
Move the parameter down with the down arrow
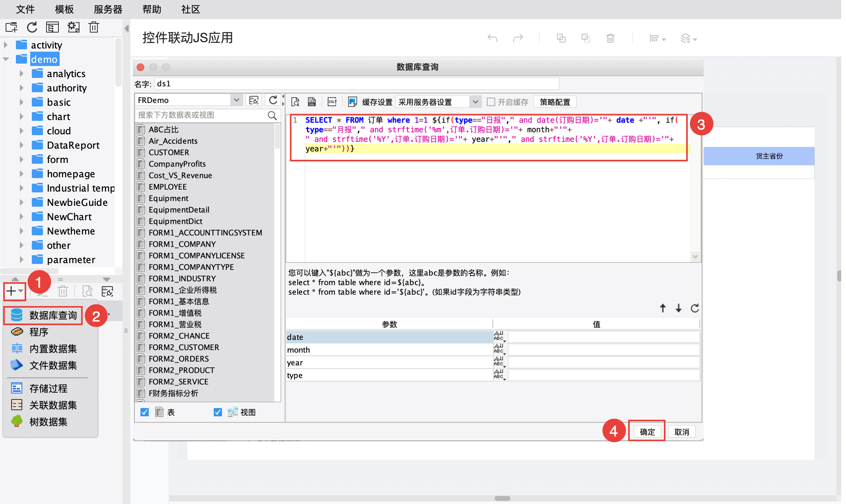pyautogui.click(x=679, y=308)
